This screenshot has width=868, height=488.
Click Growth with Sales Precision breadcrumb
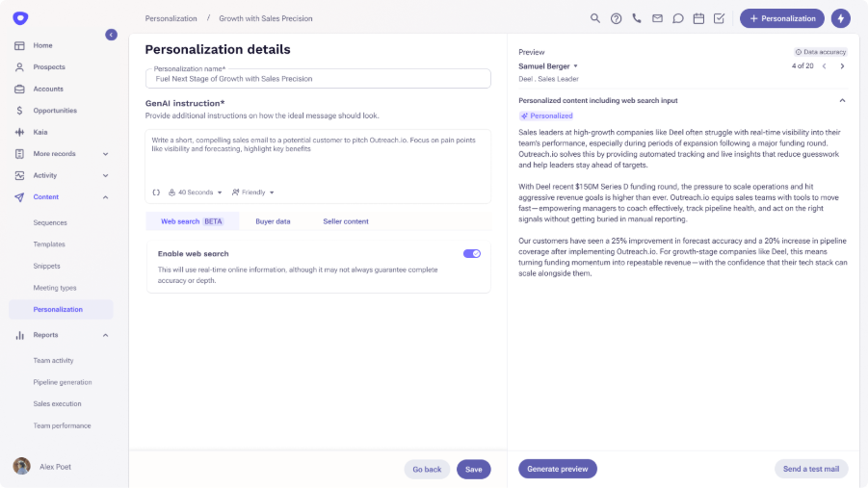tap(266, 18)
